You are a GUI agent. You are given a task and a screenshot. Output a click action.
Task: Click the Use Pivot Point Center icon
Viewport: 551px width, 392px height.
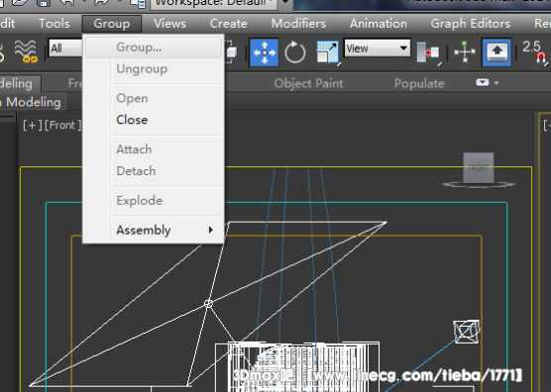tap(428, 53)
